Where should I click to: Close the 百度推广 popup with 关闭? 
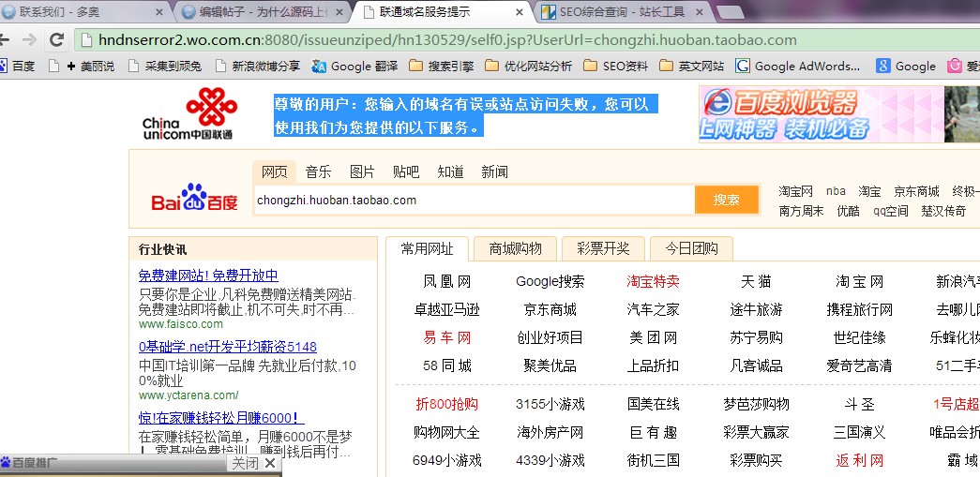(253, 463)
